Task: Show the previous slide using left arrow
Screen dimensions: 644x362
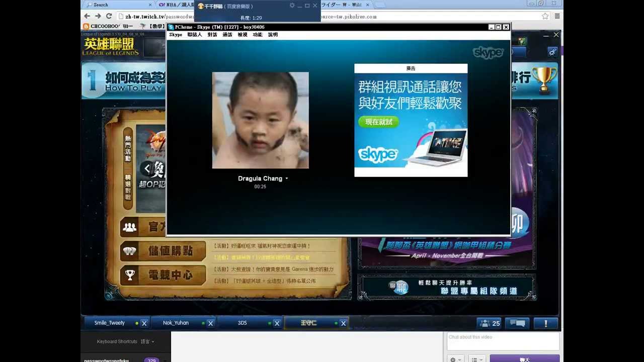Action: (x=146, y=169)
